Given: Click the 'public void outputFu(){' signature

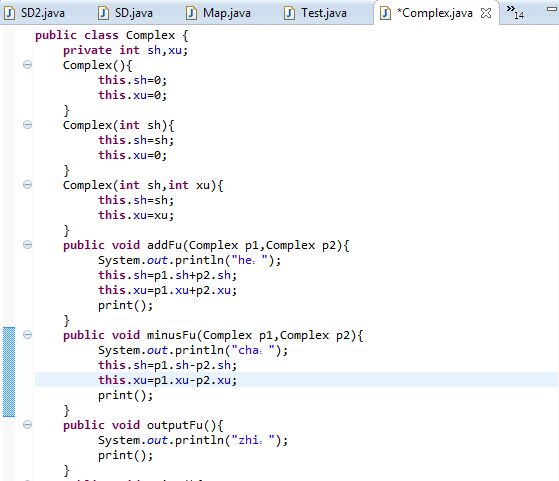Looking at the screenshot, I should click(143, 425).
